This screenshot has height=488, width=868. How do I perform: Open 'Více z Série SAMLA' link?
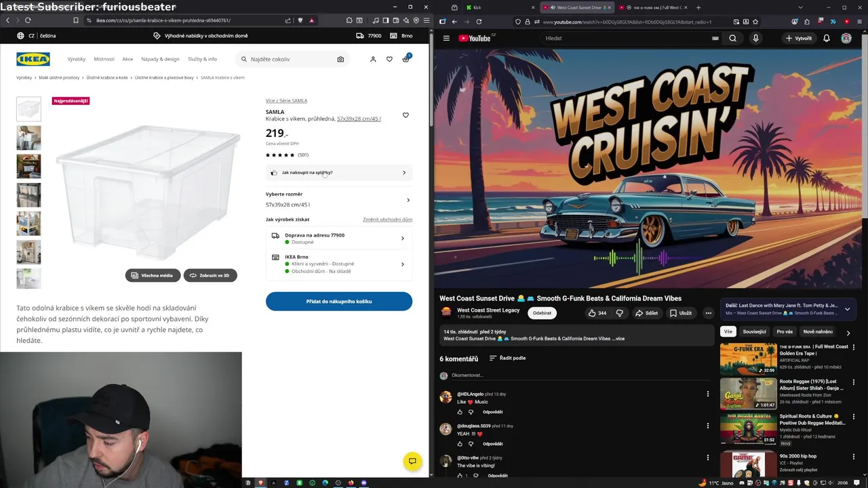(286, 100)
